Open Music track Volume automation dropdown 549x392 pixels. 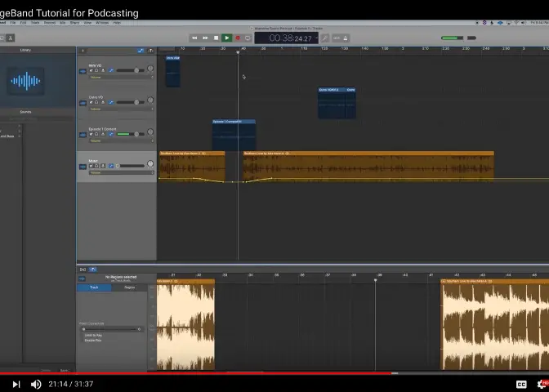(x=121, y=172)
